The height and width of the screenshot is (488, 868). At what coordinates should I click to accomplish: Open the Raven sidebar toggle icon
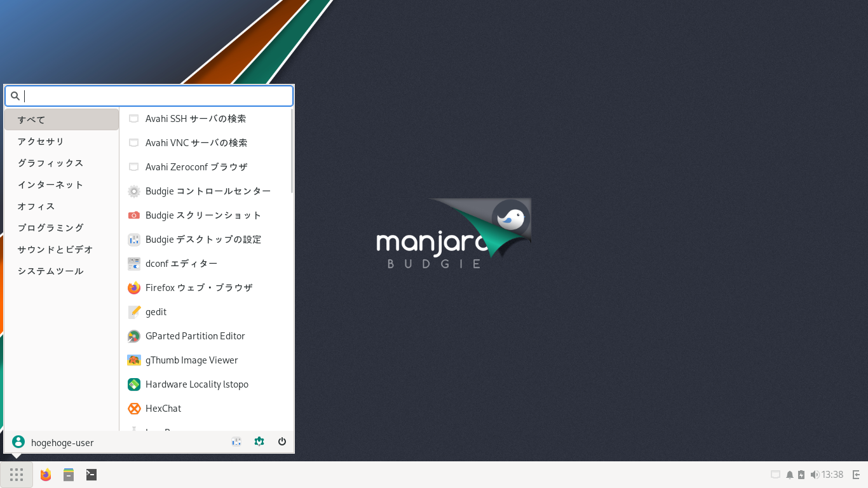click(x=857, y=475)
